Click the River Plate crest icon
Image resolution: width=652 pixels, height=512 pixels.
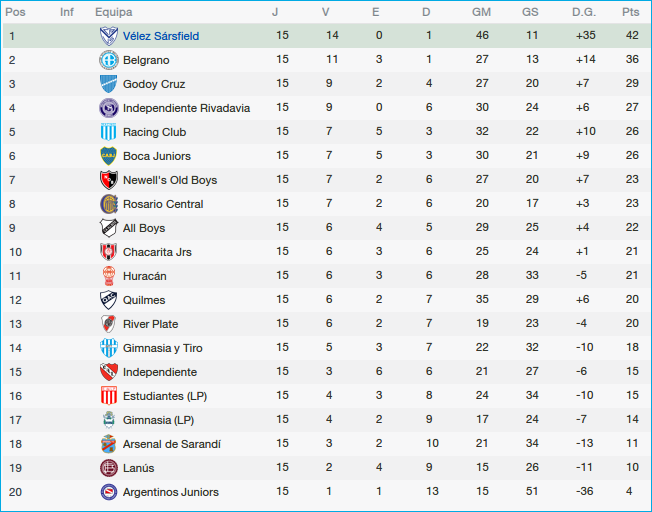109,324
